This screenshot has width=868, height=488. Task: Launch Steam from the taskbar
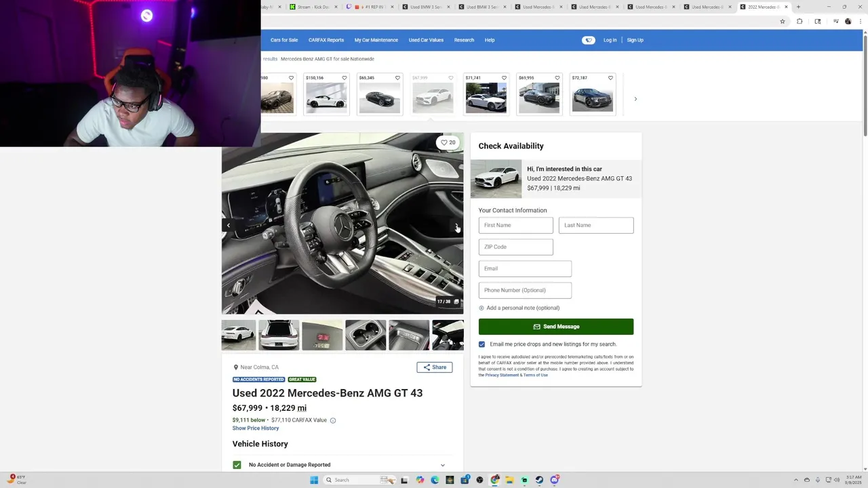coord(539,480)
